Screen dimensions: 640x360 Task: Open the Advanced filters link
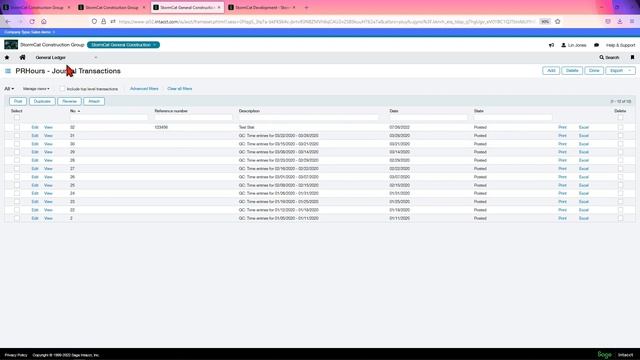point(144,89)
